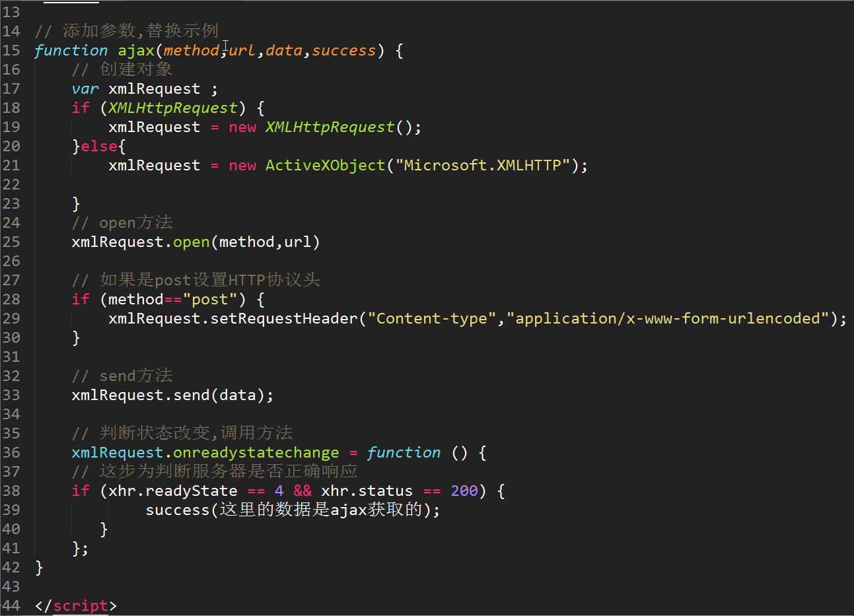Image resolution: width=854 pixels, height=616 pixels.
Task: Click the open method call on line 25
Action: click(191, 242)
